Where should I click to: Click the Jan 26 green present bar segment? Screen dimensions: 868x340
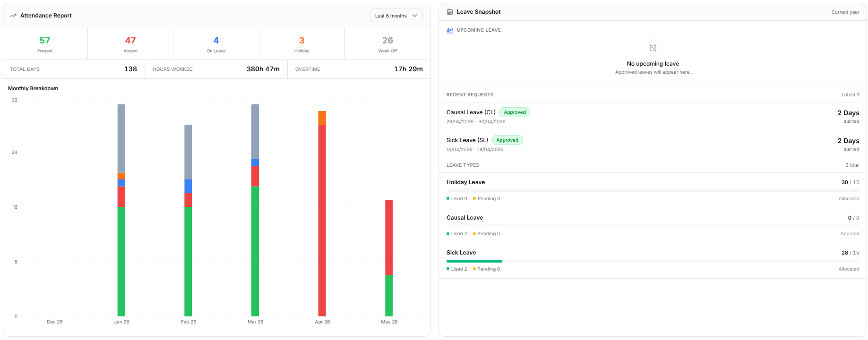click(x=121, y=261)
